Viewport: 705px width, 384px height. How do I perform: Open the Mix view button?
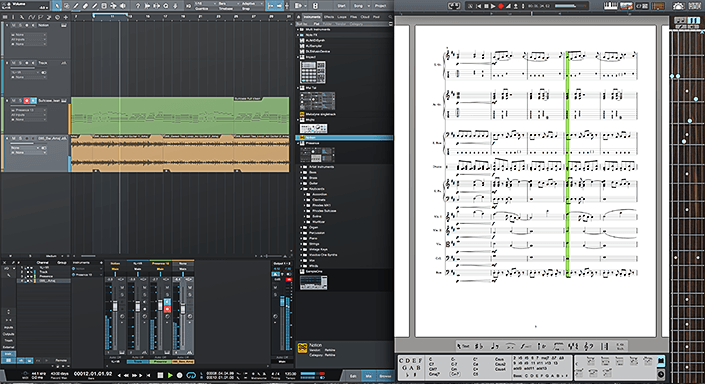[369, 376]
